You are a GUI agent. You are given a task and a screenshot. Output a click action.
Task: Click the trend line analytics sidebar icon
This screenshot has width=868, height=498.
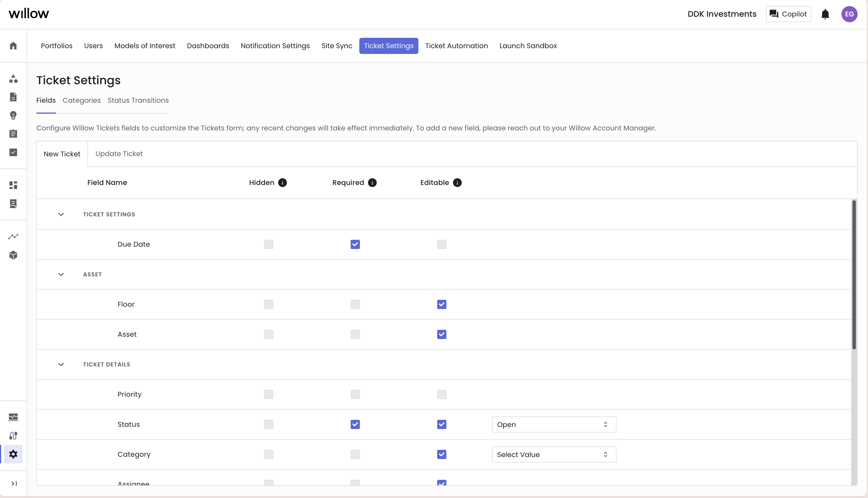point(13,236)
